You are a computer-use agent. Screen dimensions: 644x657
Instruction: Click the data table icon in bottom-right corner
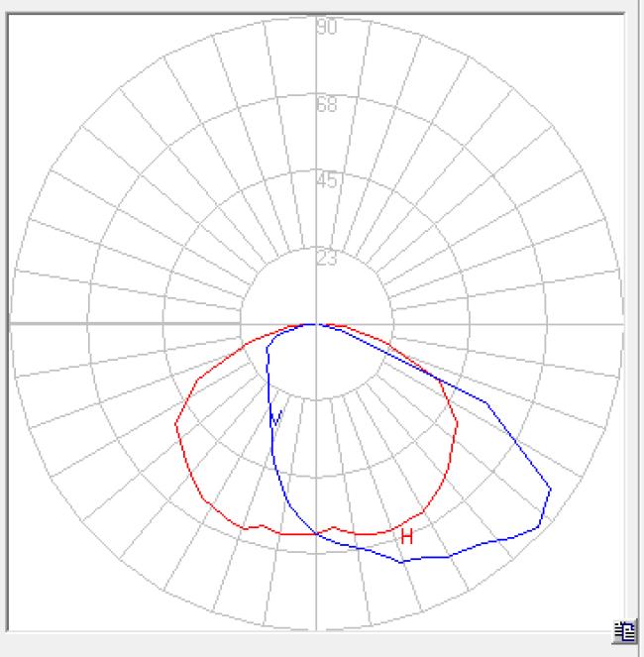(x=624, y=630)
